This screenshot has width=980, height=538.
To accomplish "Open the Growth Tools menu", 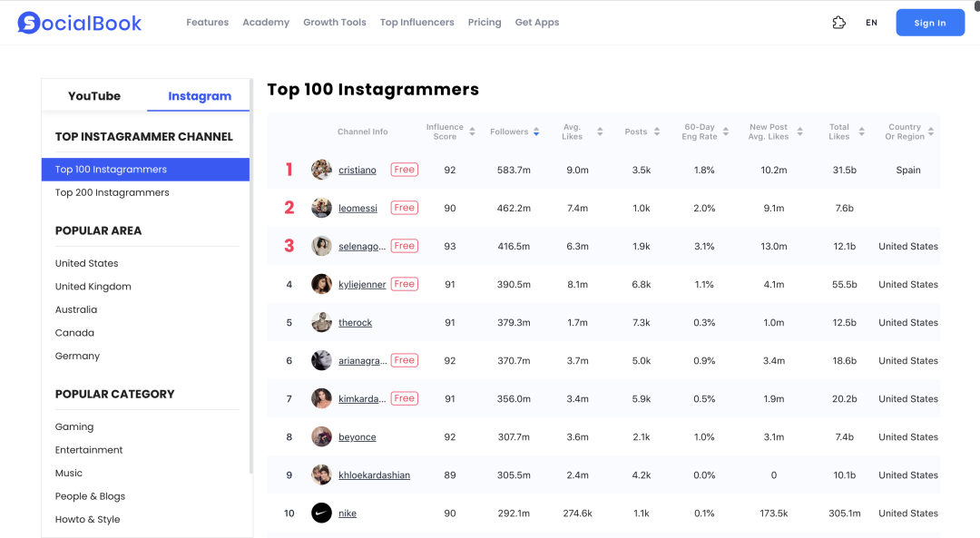I will pyautogui.click(x=334, y=22).
